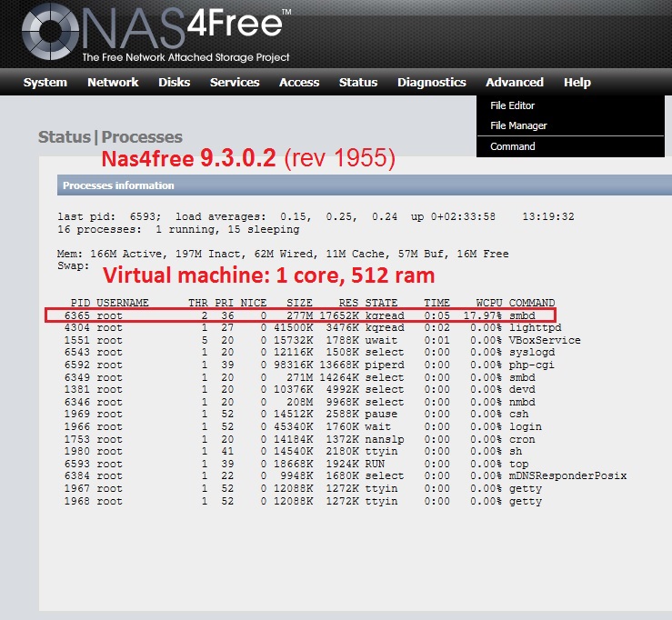Click the syslogd command entry
The image size is (672, 620).
[532, 352]
